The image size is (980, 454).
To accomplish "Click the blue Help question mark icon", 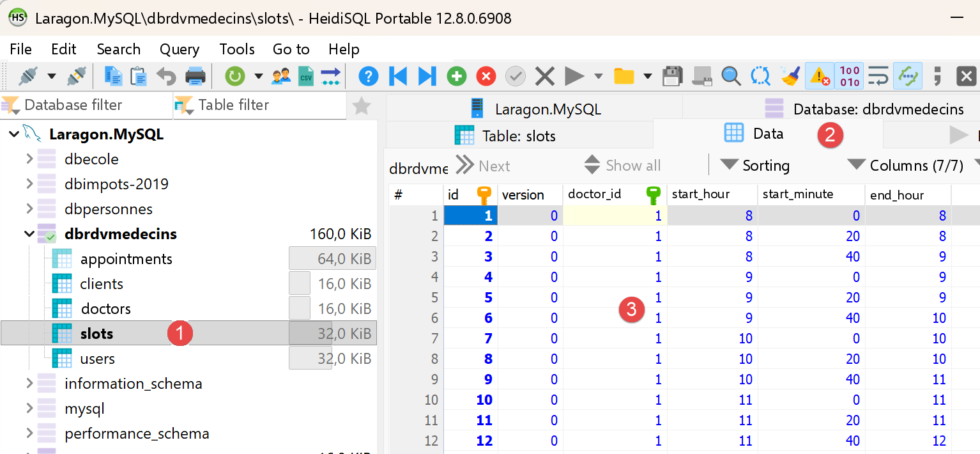I will (368, 77).
